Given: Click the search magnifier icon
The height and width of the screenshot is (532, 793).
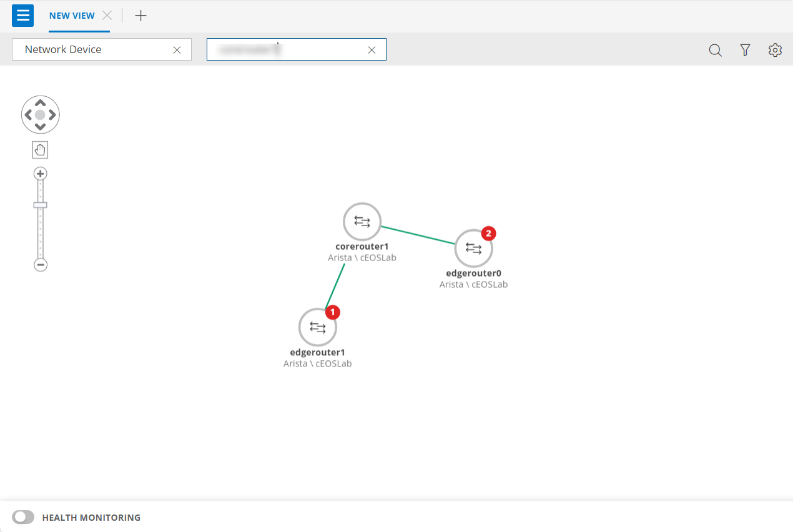Looking at the screenshot, I should 715,50.
